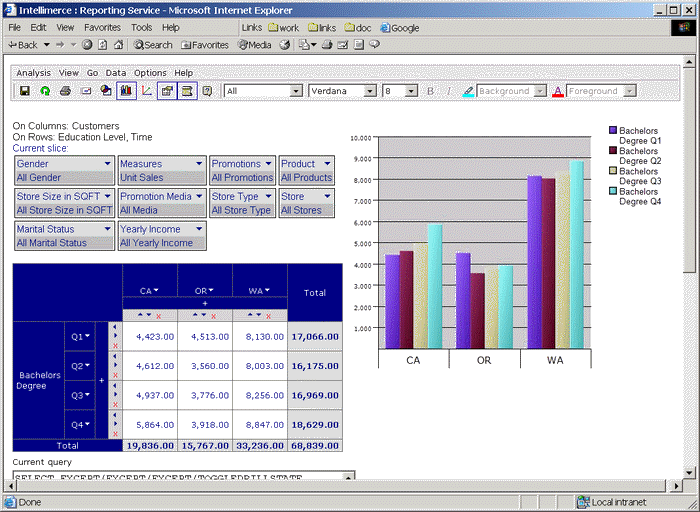This screenshot has width=700, height=512.
Task: Click sort ascending arrow under CA column
Action: click(140, 315)
